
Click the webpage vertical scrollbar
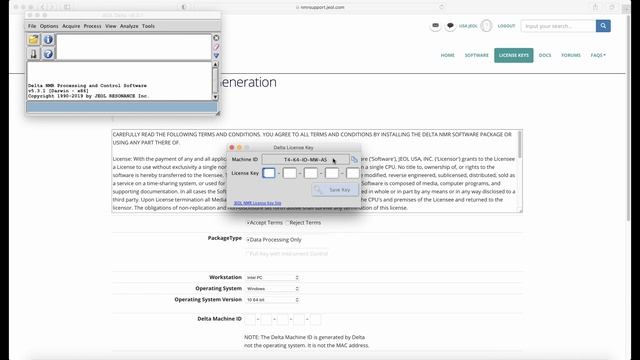(x=628, y=118)
